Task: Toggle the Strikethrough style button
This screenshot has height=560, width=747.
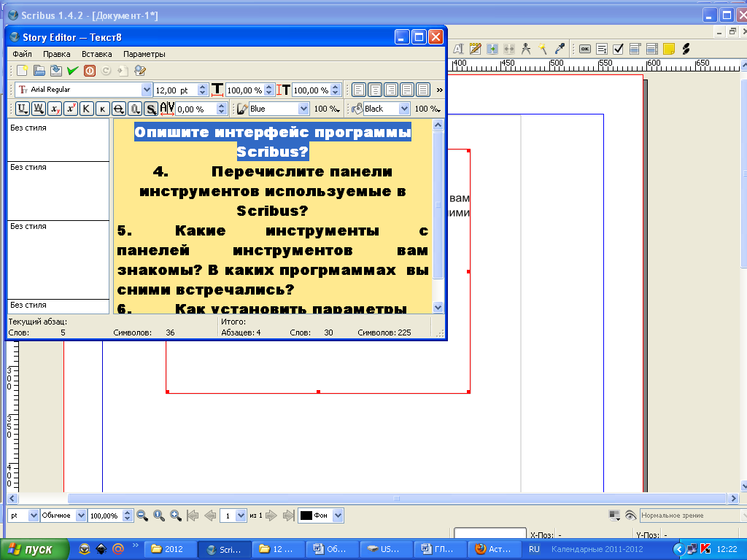Action: (119, 109)
